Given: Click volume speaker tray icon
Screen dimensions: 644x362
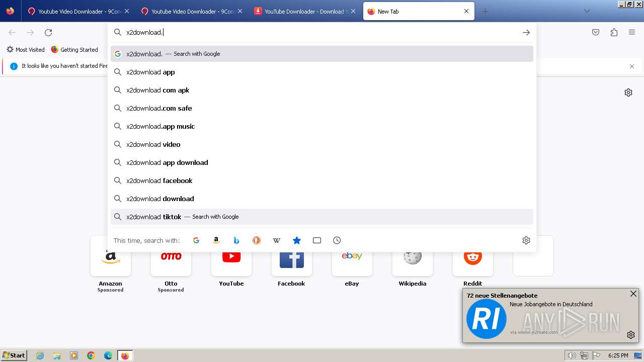Looking at the screenshot, I should click(x=572, y=355).
